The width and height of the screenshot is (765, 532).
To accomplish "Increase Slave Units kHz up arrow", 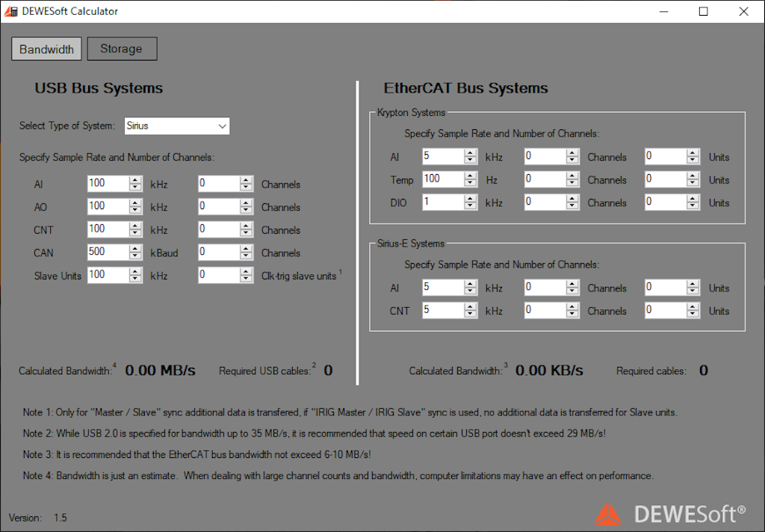I will (x=135, y=272).
